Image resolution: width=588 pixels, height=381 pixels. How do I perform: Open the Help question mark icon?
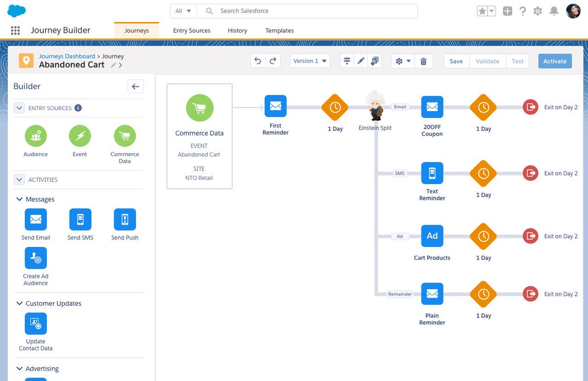tap(523, 11)
